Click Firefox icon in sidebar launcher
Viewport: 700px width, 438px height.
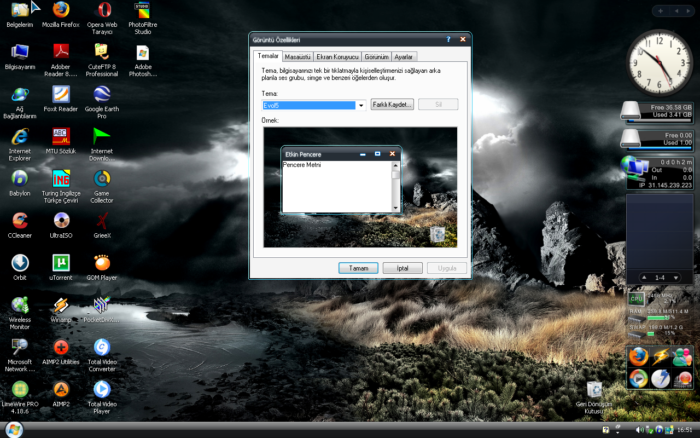[x=638, y=356]
